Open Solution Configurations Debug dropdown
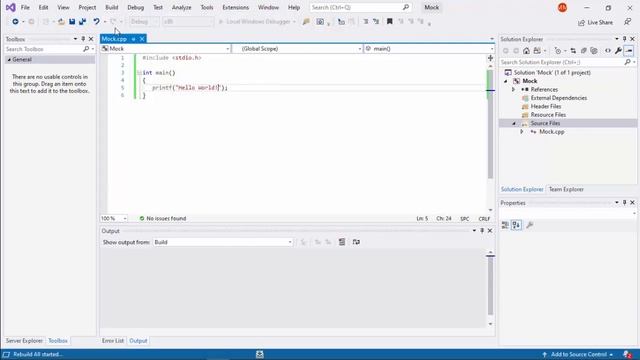Image resolution: width=640 pixels, height=360 pixels. [144, 22]
